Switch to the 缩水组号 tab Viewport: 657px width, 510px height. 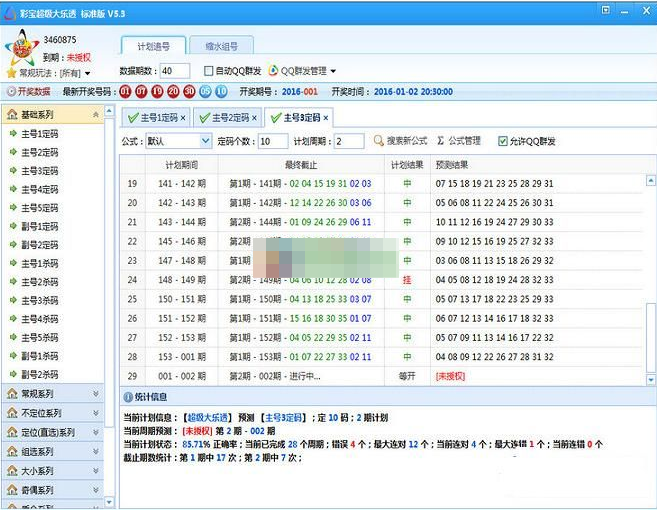220,46
